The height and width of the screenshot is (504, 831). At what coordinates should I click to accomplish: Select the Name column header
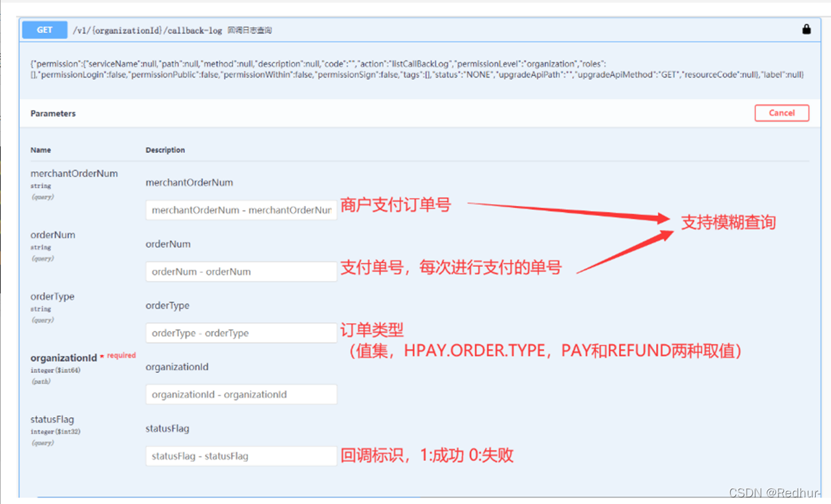[40, 150]
